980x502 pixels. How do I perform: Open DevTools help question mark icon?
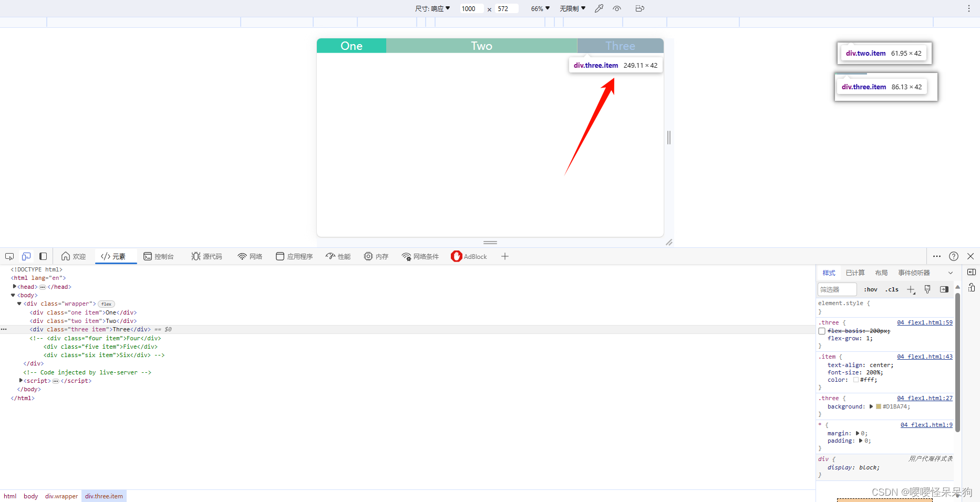pyautogui.click(x=954, y=256)
